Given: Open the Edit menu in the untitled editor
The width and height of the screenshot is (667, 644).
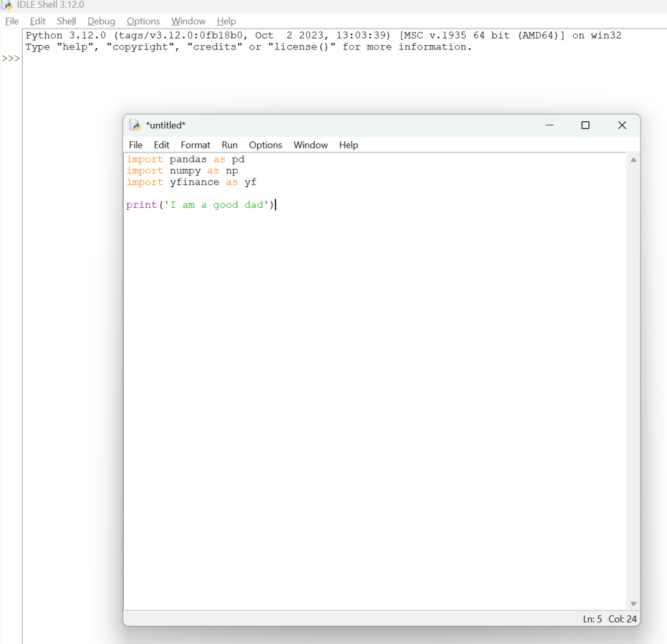Looking at the screenshot, I should point(162,145).
